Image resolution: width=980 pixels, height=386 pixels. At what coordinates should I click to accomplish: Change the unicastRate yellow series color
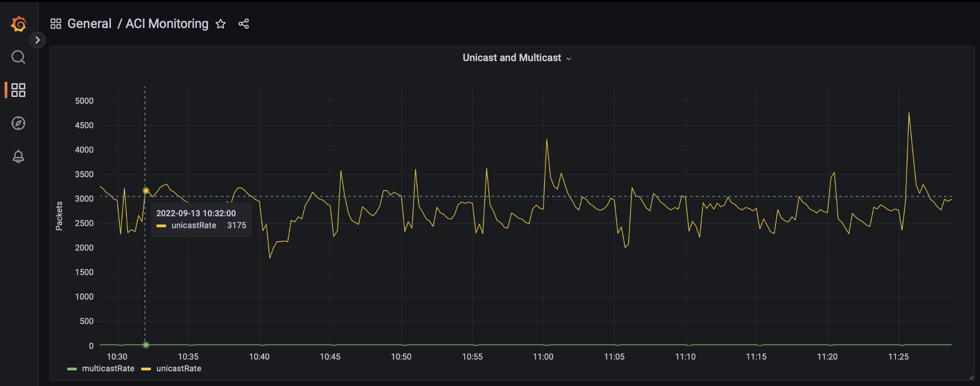[146, 369]
